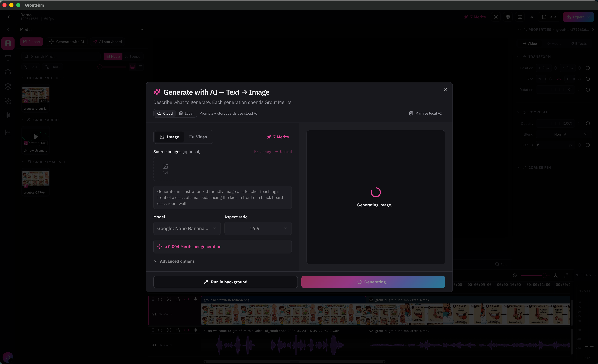The height and width of the screenshot is (364, 598).
Task: Click the Size aspect link icon
Action: click(x=559, y=79)
